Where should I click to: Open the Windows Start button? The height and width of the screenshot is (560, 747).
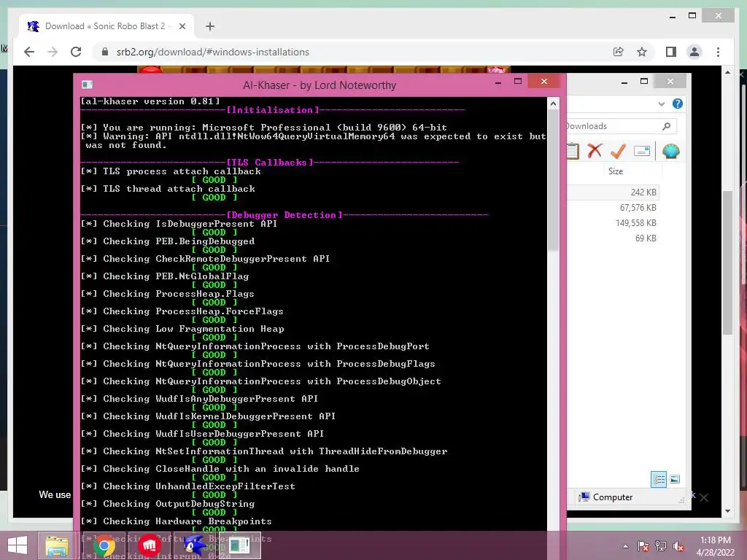pyautogui.click(x=18, y=545)
